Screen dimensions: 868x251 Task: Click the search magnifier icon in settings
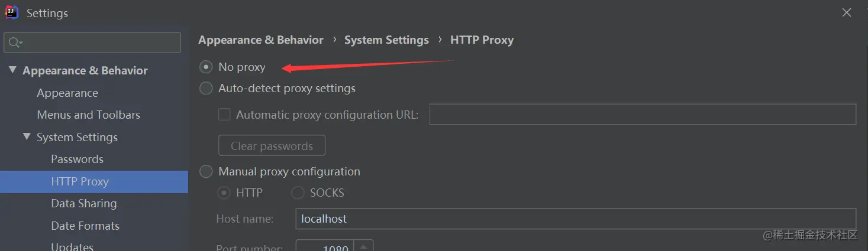pyautogui.click(x=15, y=43)
